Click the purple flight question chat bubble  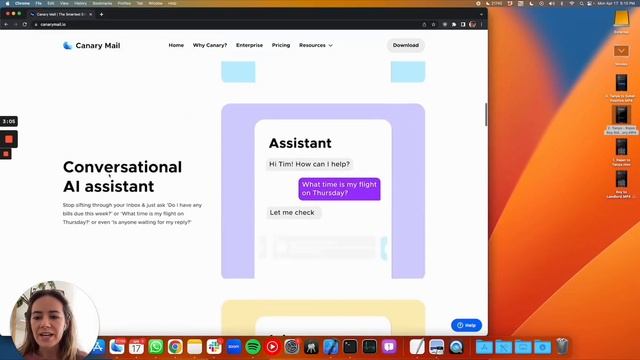click(339, 189)
